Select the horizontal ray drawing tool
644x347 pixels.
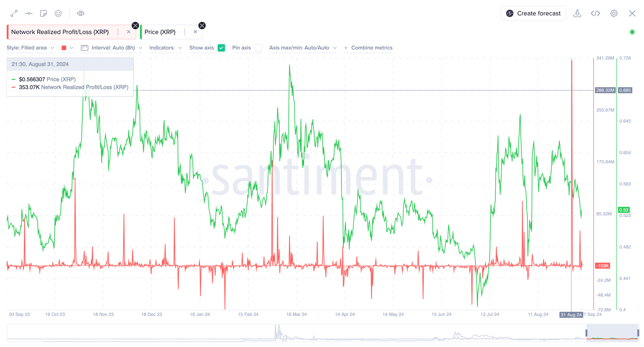(29, 13)
